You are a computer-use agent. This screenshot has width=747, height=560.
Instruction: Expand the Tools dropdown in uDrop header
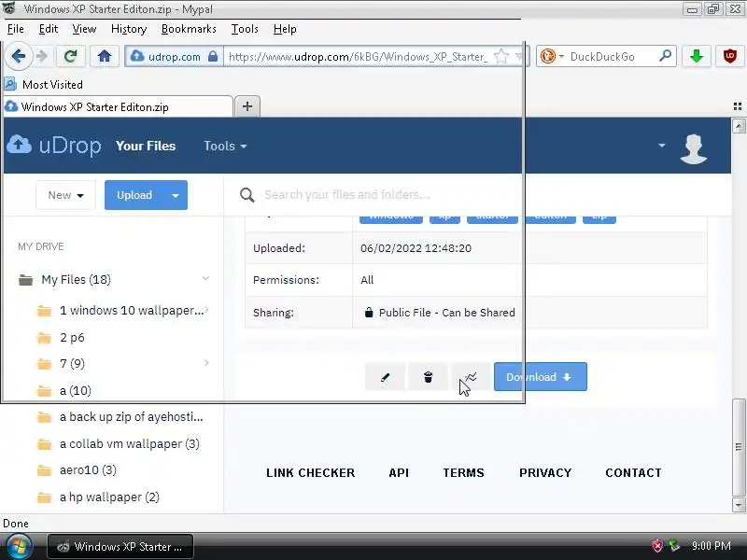coord(225,146)
